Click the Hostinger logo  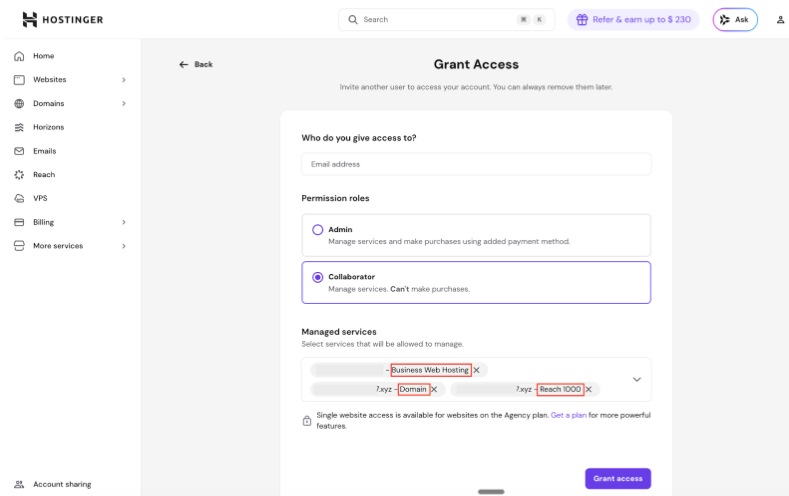click(x=62, y=19)
